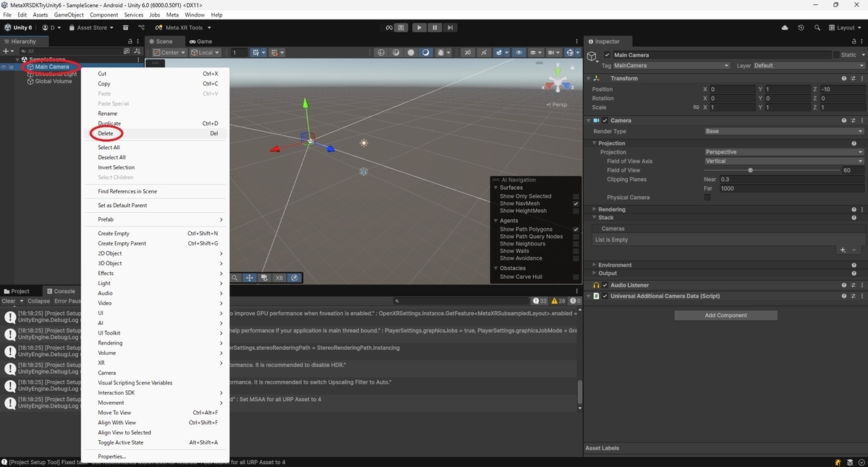Enable the Physical Camera checkbox

click(x=707, y=197)
